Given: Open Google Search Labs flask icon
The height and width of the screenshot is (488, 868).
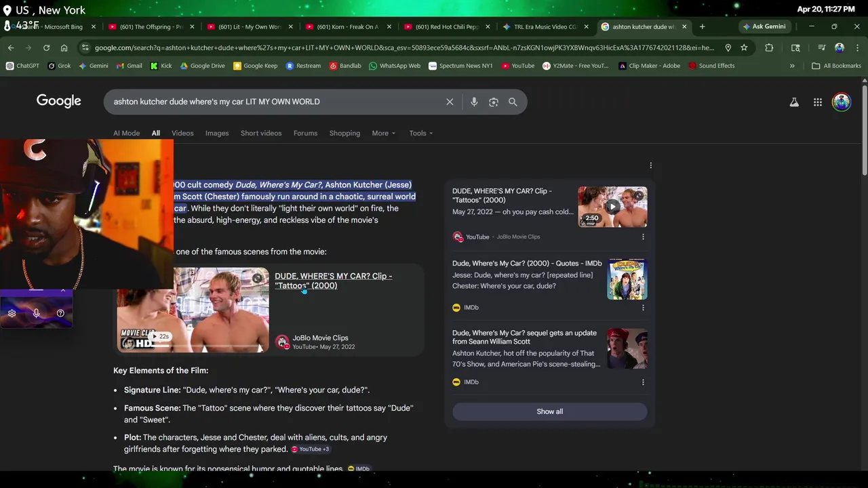Looking at the screenshot, I should (x=794, y=102).
